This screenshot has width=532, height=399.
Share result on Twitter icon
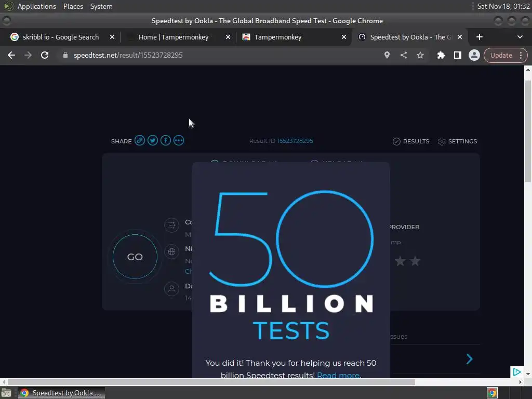coord(153,140)
